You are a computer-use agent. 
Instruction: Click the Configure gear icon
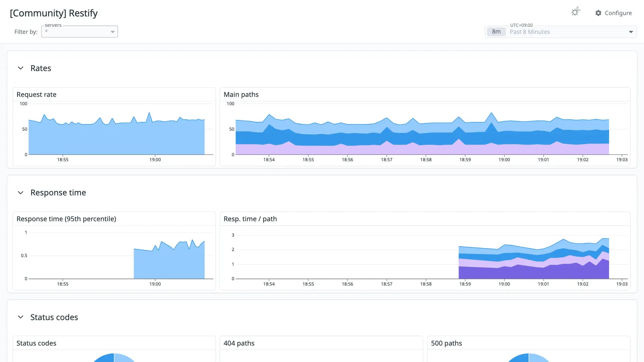598,13
